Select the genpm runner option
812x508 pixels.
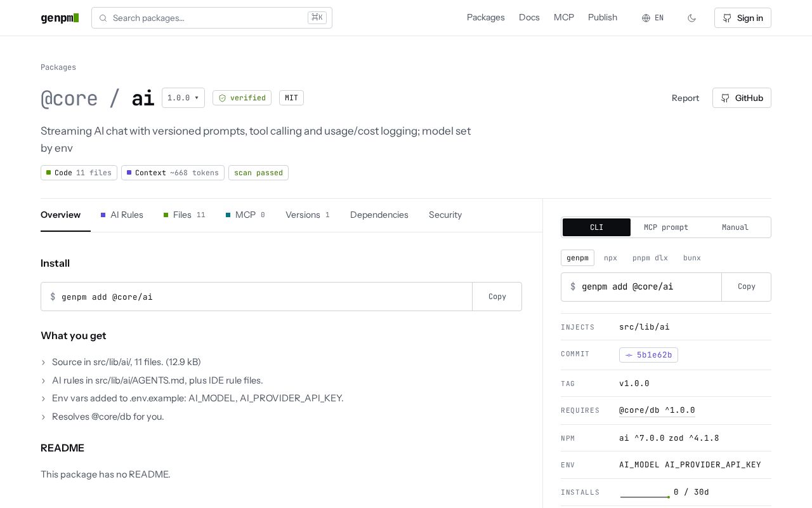[x=577, y=258]
